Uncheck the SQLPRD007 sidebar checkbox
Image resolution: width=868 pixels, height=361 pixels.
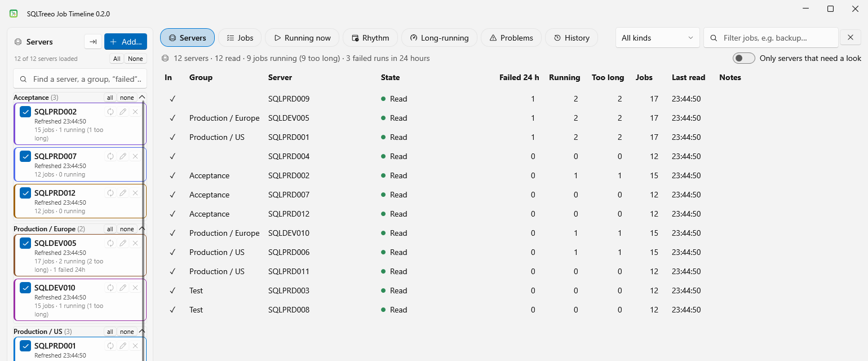pos(25,156)
